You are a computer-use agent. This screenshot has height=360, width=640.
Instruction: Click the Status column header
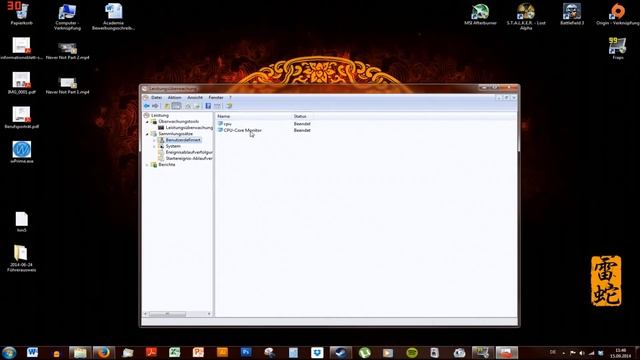point(300,116)
